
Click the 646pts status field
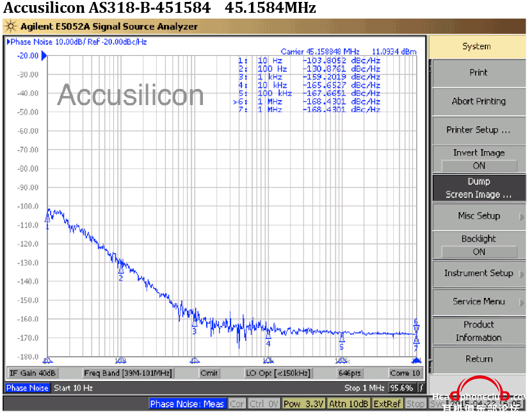coord(350,373)
